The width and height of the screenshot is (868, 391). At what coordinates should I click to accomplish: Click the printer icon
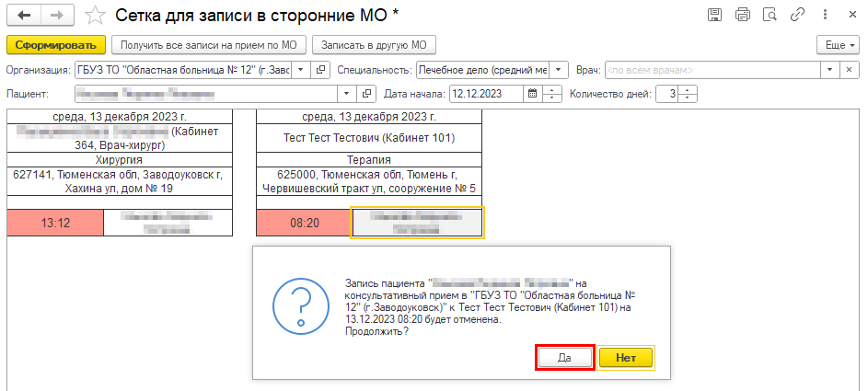743,15
